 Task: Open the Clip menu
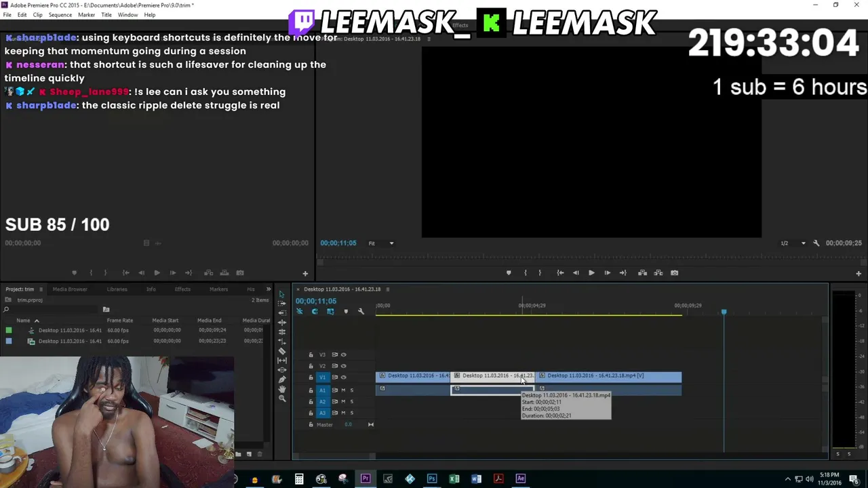click(37, 15)
